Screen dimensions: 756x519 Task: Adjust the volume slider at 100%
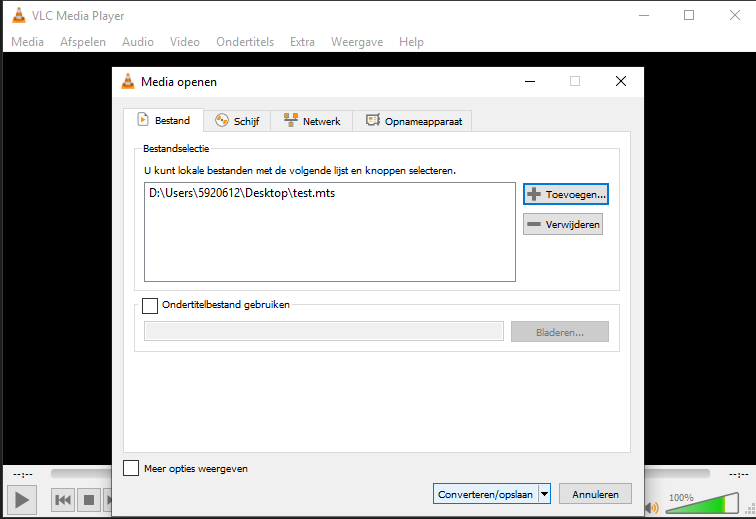tap(702, 504)
